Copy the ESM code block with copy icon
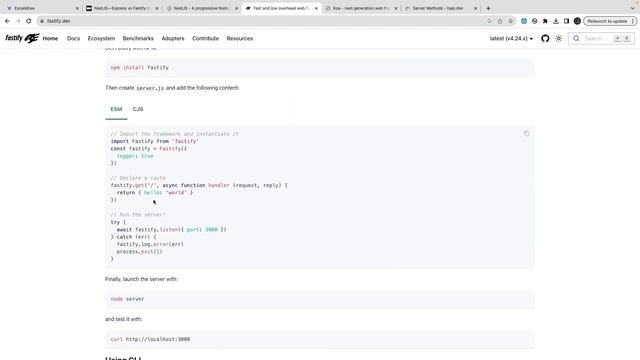Image resolution: width=640 pixels, height=360 pixels. [x=527, y=133]
